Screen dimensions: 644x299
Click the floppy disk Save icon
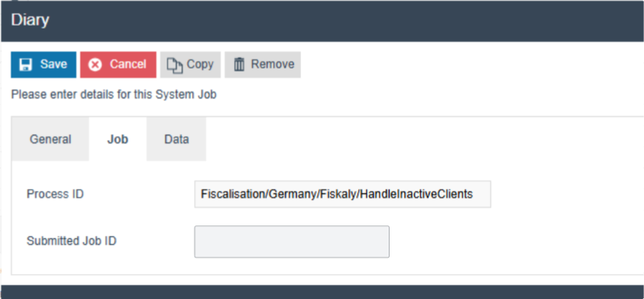coord(26,64)
